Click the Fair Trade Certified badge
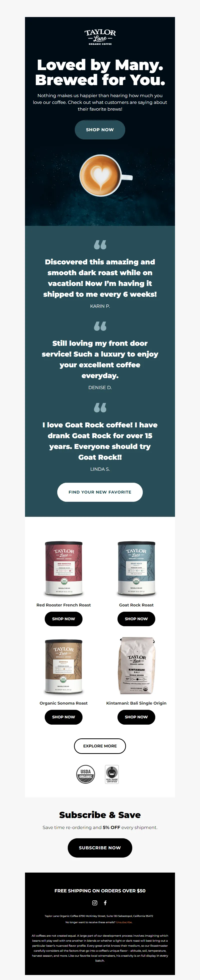The image size is (200, 980). click(x=111, y=774)
